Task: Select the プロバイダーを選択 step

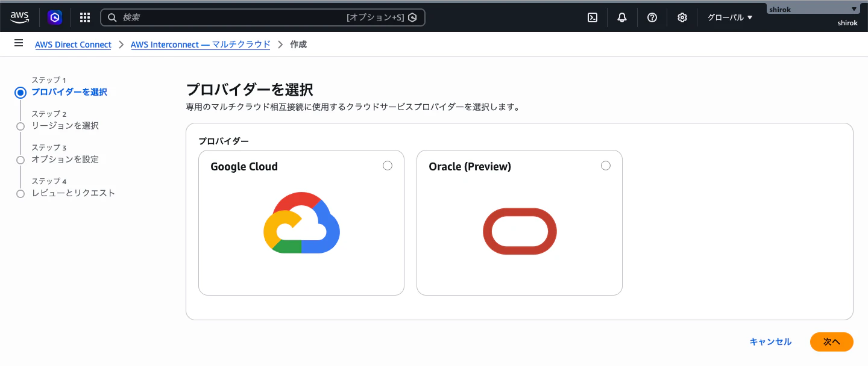Action: pyautogui.click(x=69, y=92)
